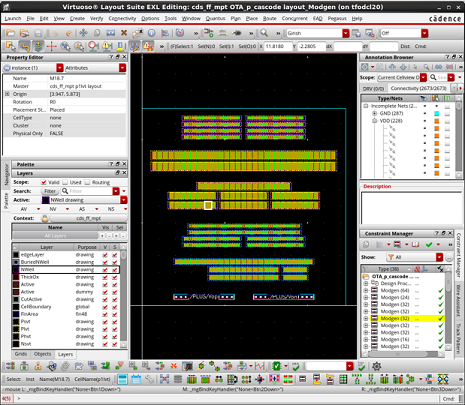Click the Undo arrow icon
Viewport: 465px width, 405px height.
[x=55, y=33]
